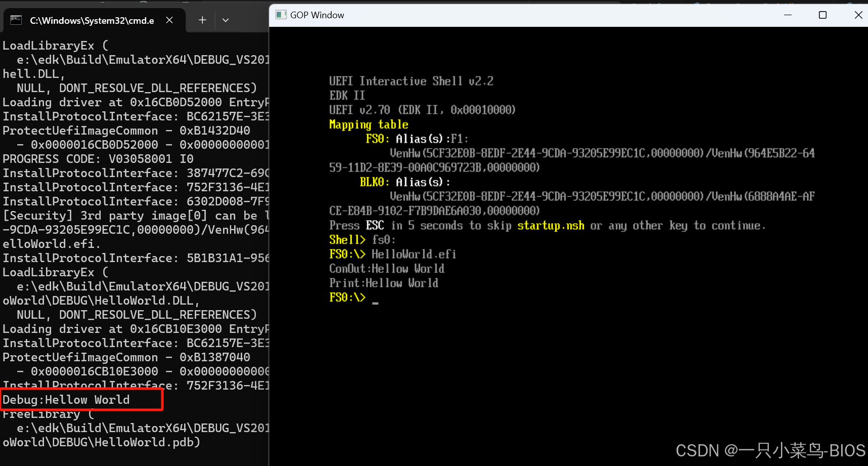Click the GOP Window title bar icon
This screenshot has width=868, height=466.
click(x=281, y=15)
